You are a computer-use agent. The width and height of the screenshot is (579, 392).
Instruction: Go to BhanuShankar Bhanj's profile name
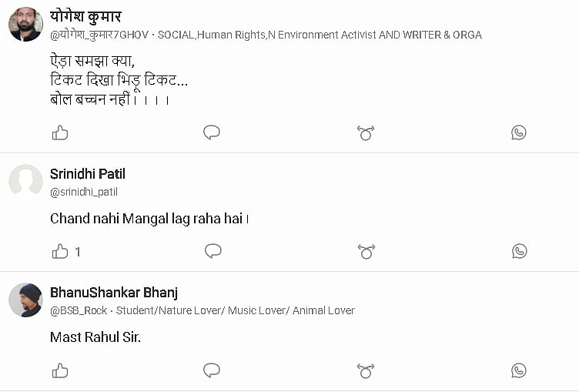(x=114, y=293)
